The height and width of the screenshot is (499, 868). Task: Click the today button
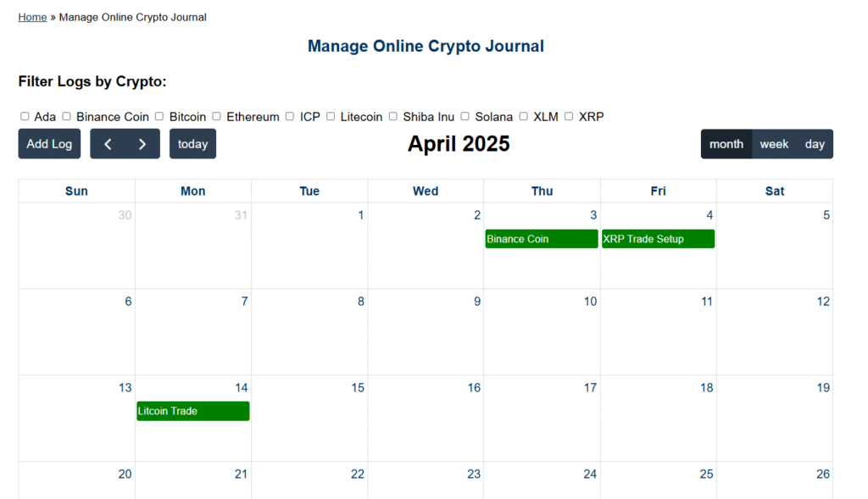(x=192, y=144)
